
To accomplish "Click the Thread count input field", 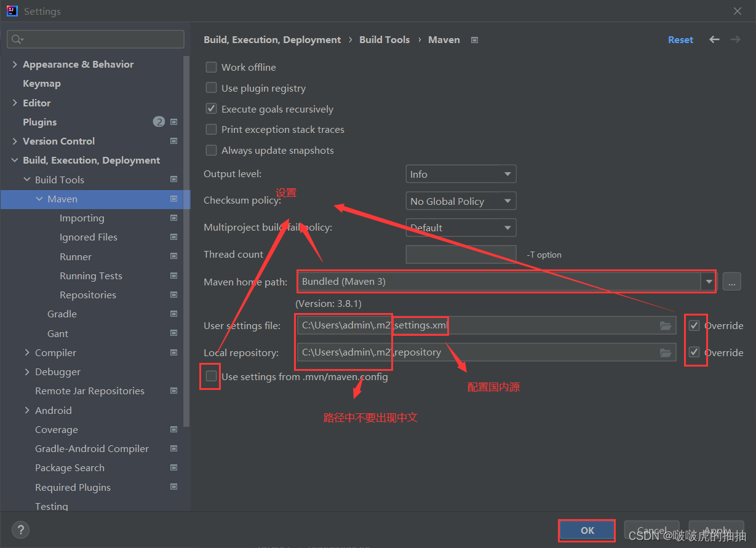I will click(x=461, y=254).
